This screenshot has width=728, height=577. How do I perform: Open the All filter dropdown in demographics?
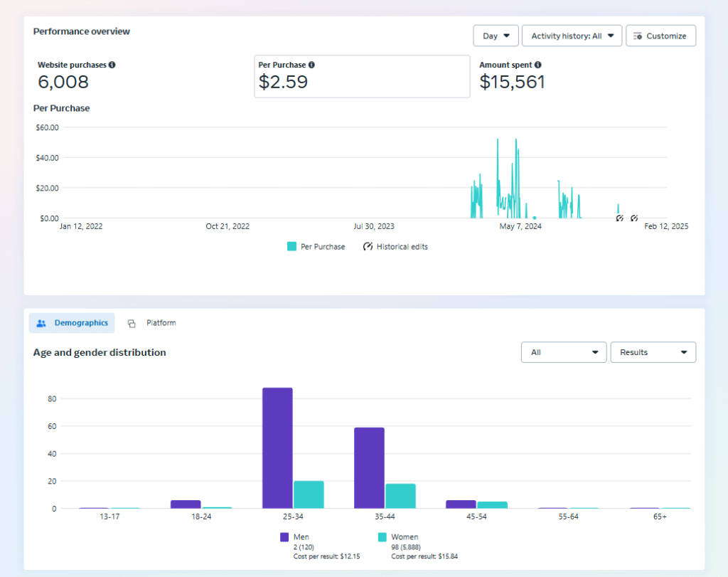563,352
